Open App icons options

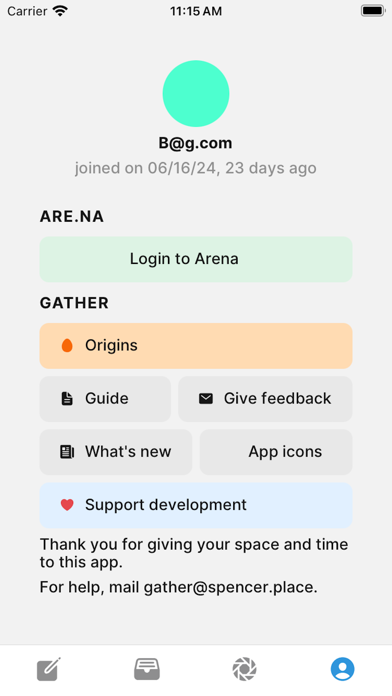276,452
